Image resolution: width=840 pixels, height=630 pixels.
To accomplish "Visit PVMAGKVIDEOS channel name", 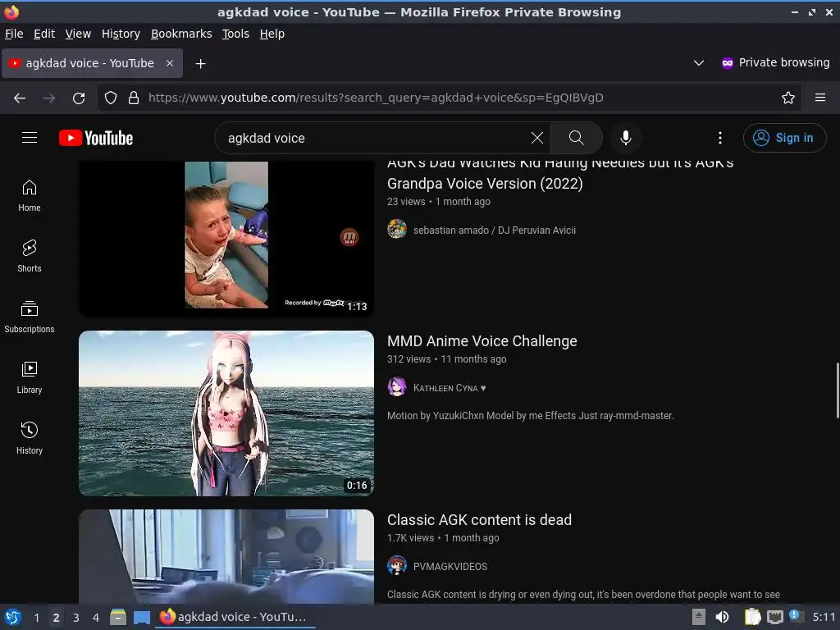I will point(450,567).
